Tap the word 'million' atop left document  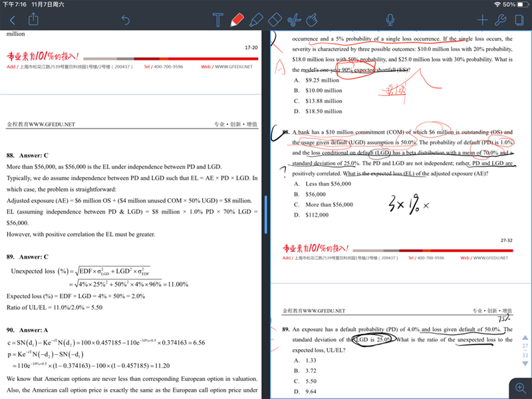tap(15, 34)
